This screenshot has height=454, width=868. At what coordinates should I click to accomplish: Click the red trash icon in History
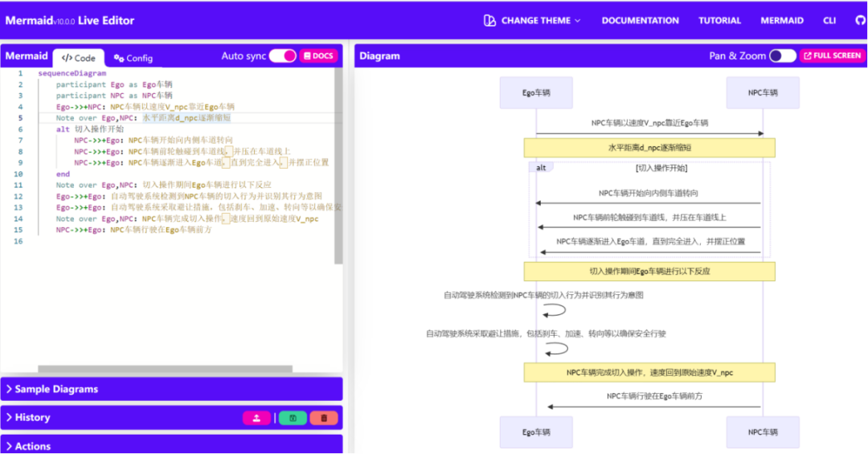[x=324, y=418]
